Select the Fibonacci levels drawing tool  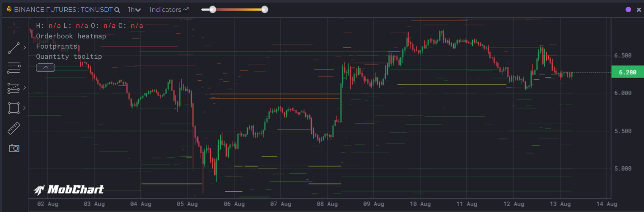(14, 88)
